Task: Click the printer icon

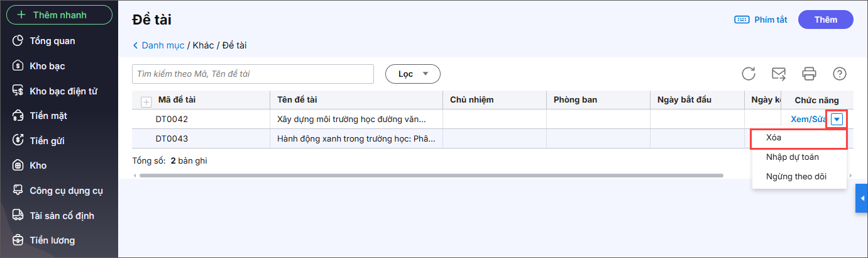Action: pos(809,74)
